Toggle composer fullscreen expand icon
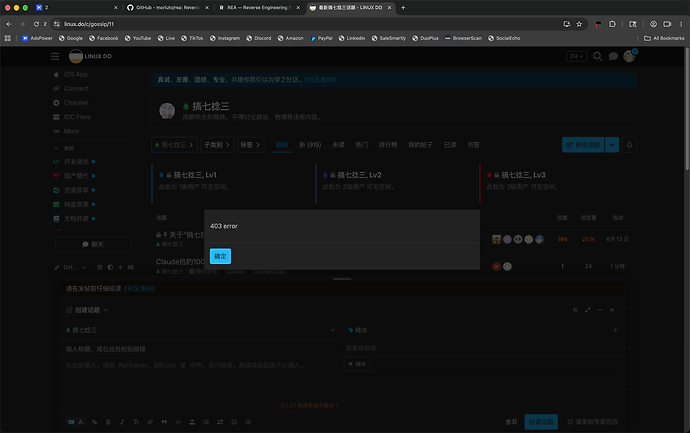 (587, 310)
